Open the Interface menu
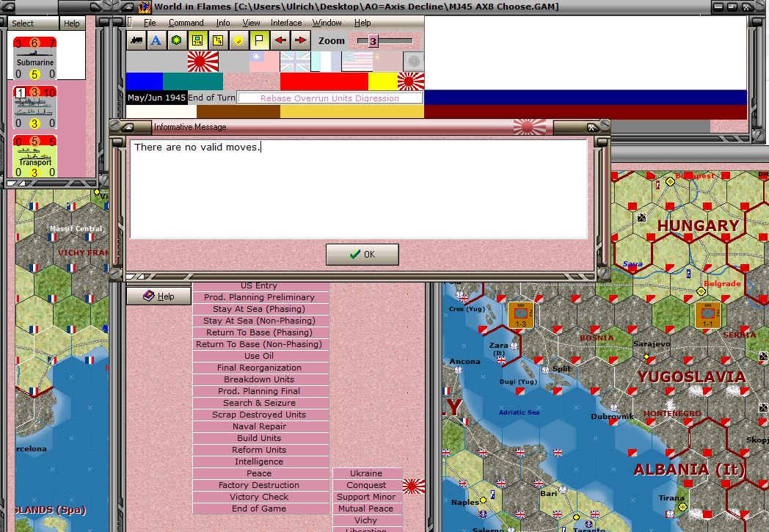The width and height of the screenshot is (769, 532). (x=286, y=23)
